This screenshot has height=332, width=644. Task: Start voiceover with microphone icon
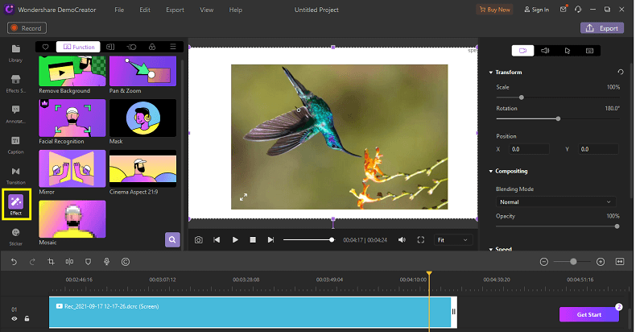pyautogui.click(x=107, y=262)
